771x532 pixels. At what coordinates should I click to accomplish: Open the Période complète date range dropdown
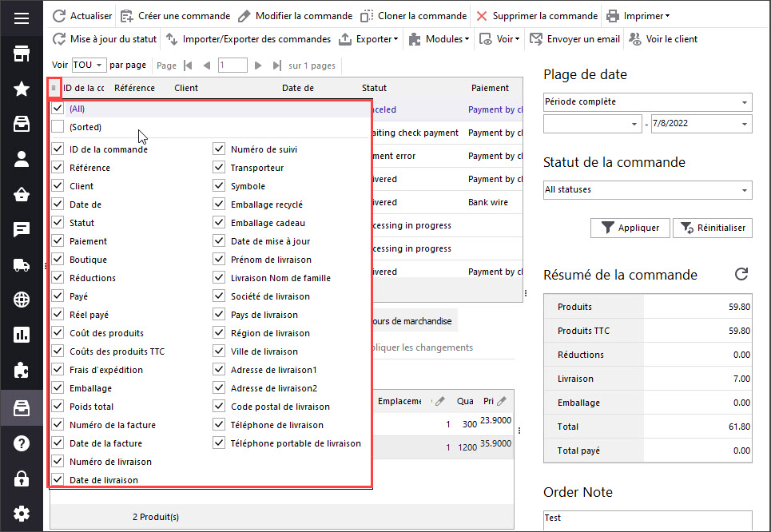click(648, 101)
